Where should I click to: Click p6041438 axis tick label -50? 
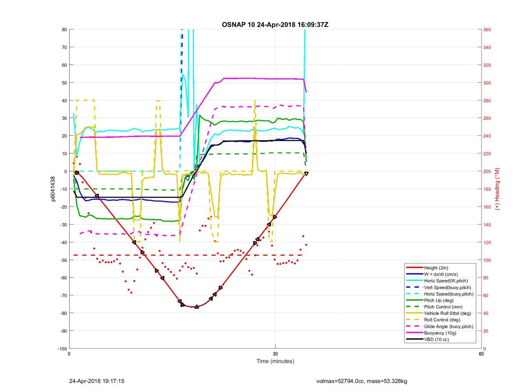tap(63, 260)
